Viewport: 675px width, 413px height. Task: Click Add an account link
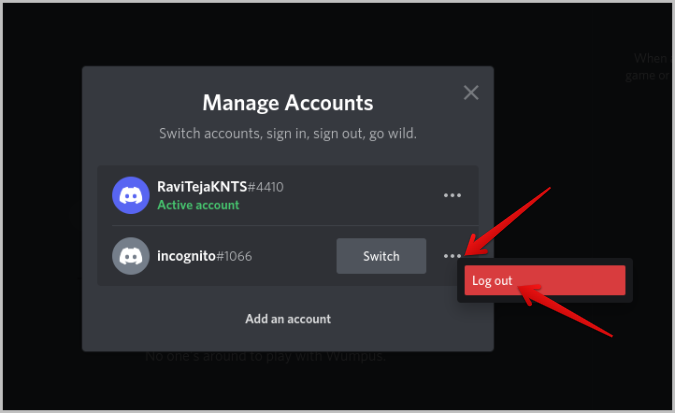[x=288, y=319]
